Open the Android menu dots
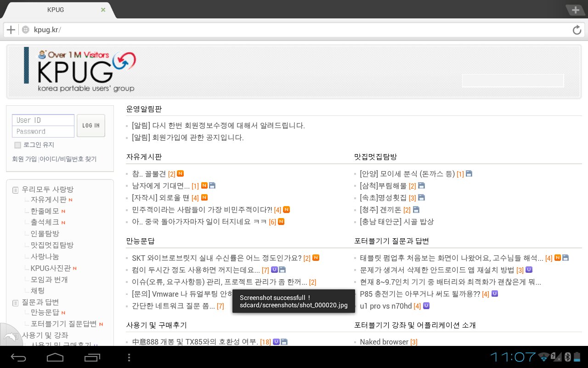This screenshot has height=368, width=588. pos(129,357)
